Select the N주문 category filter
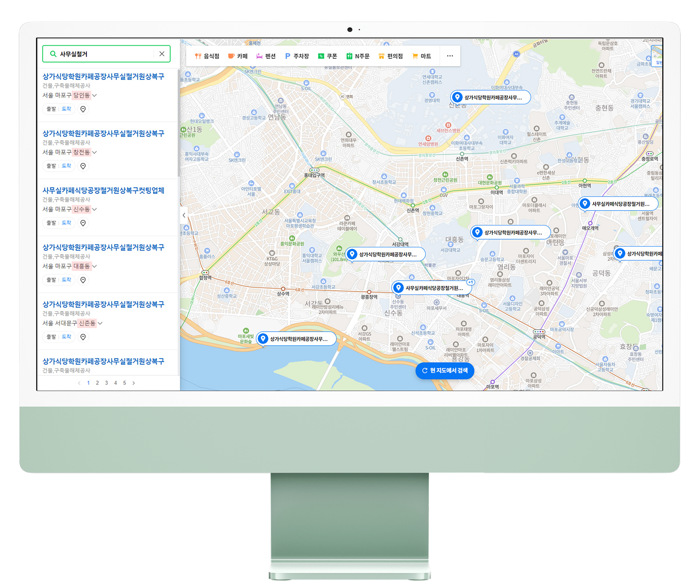This screenshot has height=588, width=700. [358, 56]
